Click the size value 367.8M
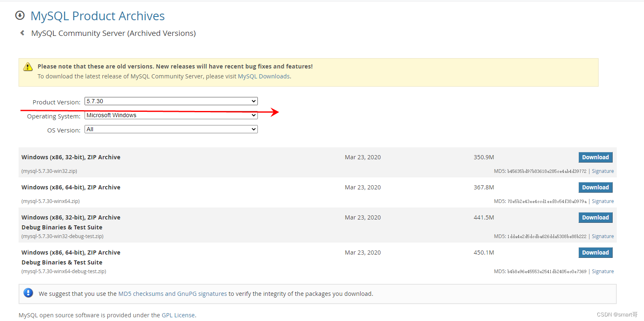This screenshot has width=644, height=321. click(x=484, y=187)
